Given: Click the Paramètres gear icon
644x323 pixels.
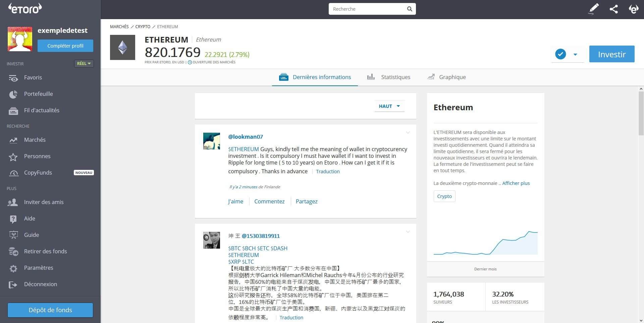Looking at the screenshot, I should 13,268.
